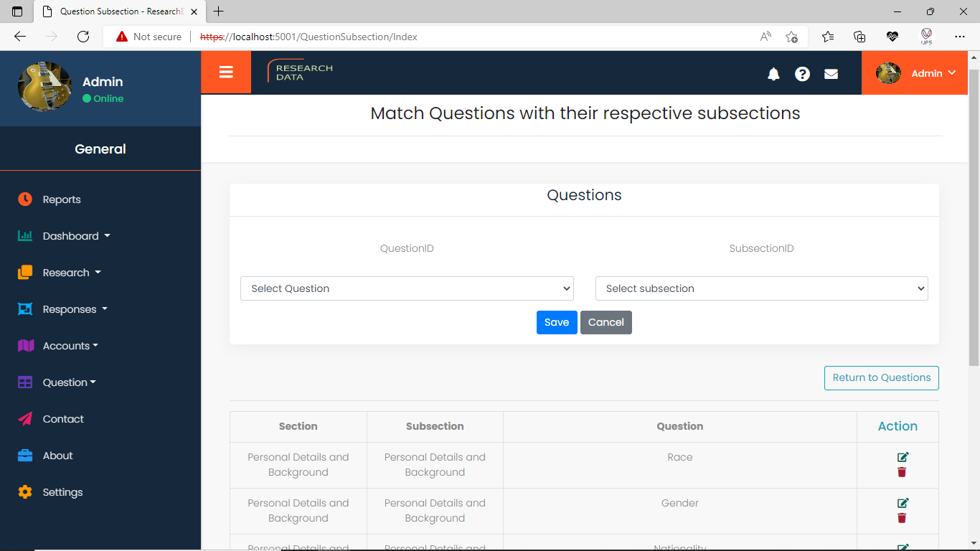Go to Settings in the sidebar
980x551 pixels.
tap(62, 492)
